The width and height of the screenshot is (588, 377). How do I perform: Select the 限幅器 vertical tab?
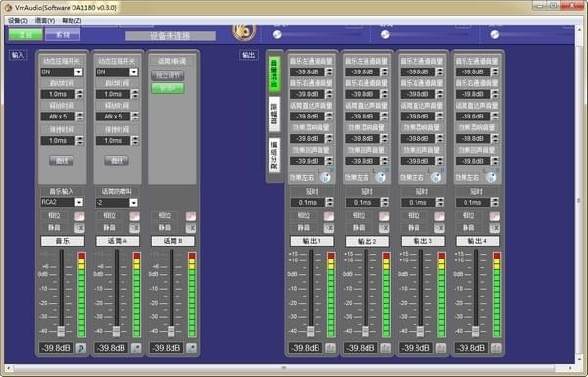pos(274,114)
